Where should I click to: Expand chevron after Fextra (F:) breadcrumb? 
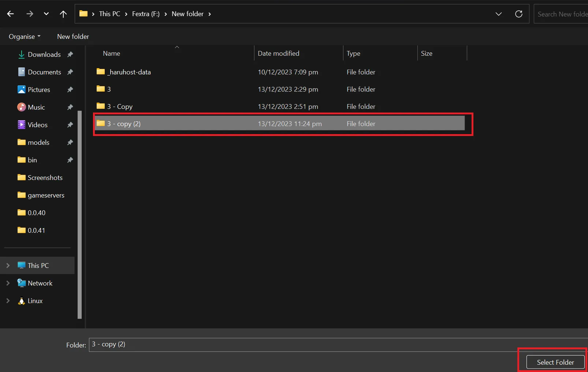click(165, 14)
